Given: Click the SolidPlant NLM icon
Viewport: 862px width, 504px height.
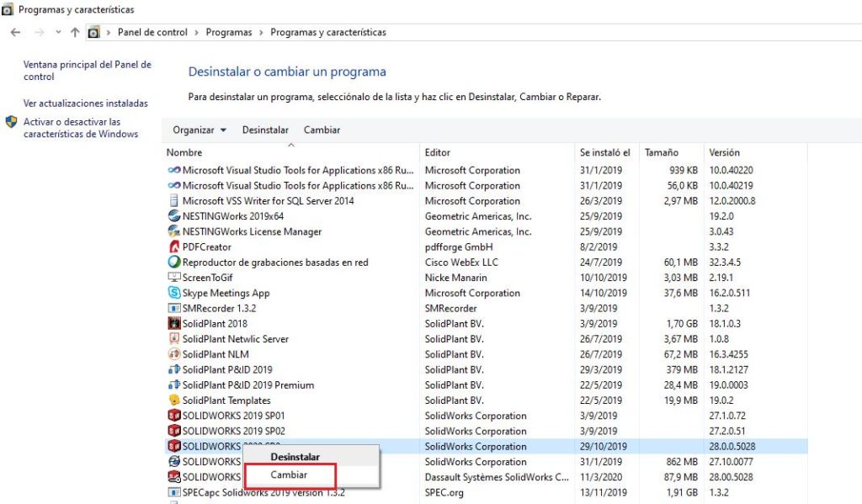Looking at the screenshot, I should [x=174, y=354].
